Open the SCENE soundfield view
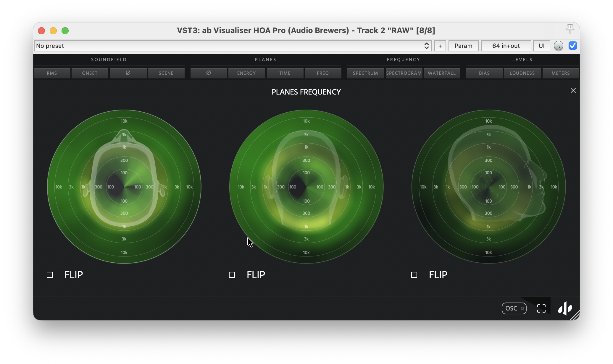The width and height of the screenshot is (613, 364). click(x=166, y=73)
